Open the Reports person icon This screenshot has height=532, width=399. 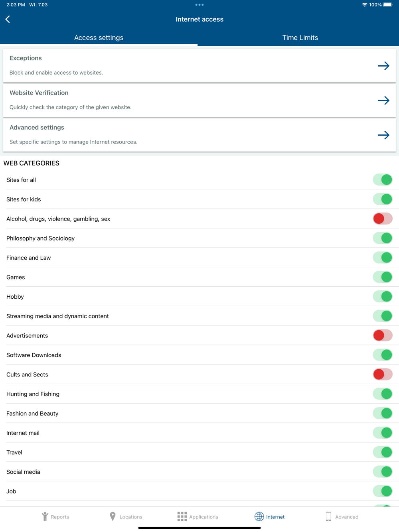[x=45, y=516]
